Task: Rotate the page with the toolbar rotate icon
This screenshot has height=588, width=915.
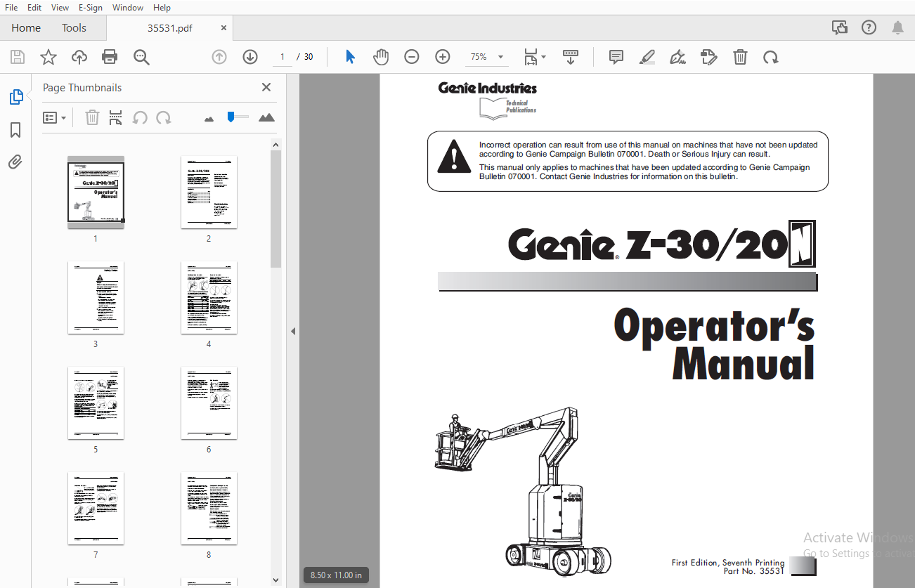Action: click(x=771, y=57)
